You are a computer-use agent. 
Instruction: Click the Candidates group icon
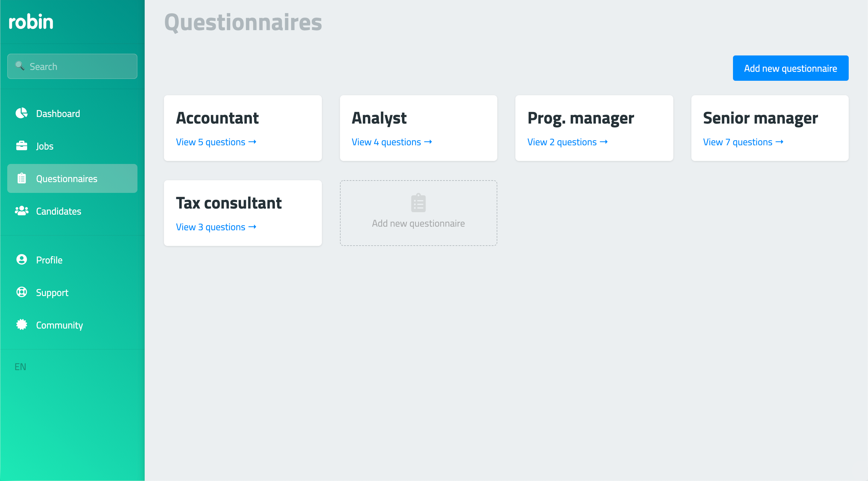pos(22,211)
